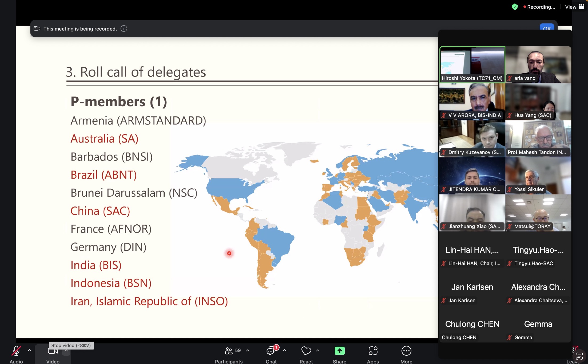
Task: Expand the Participants options chevron
Action: click(248, 350)
